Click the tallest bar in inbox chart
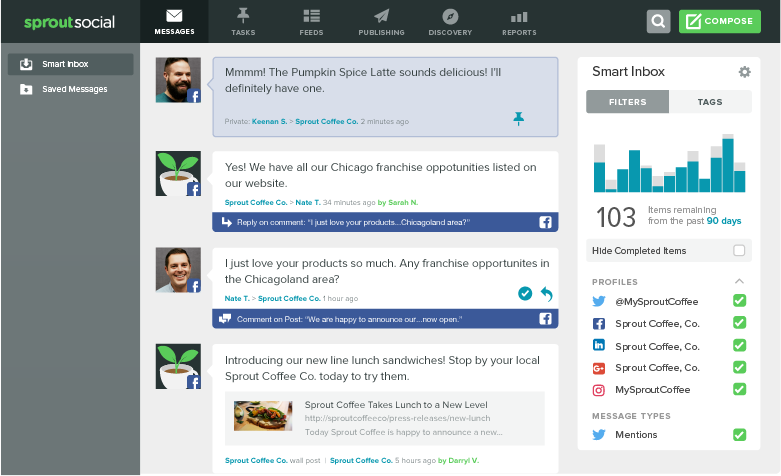The width and height of the screenshot is (781, 476). [728, 163]
